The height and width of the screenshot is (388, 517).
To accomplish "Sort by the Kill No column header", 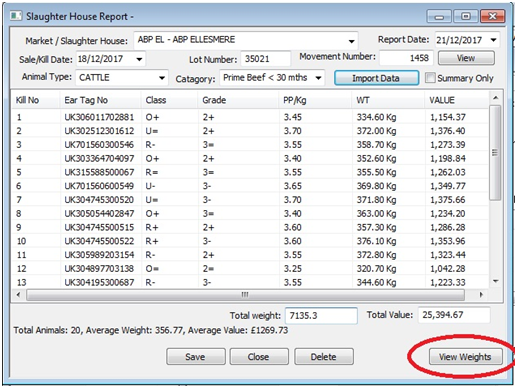I will tap(36, 100).
